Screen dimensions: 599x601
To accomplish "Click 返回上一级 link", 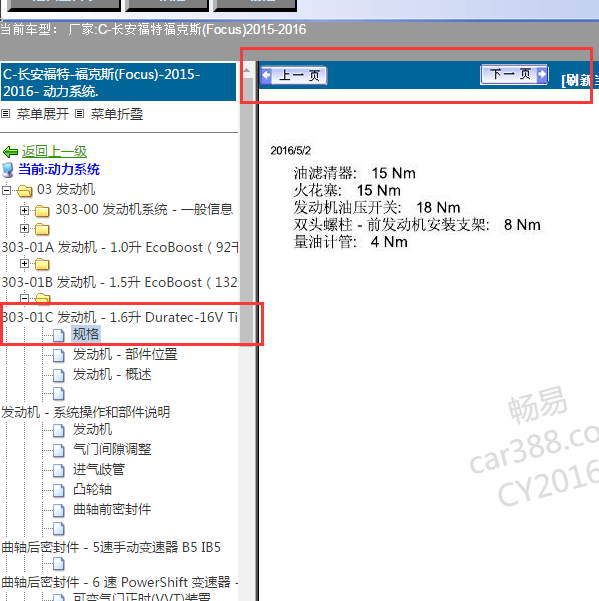I will point(54,152).
